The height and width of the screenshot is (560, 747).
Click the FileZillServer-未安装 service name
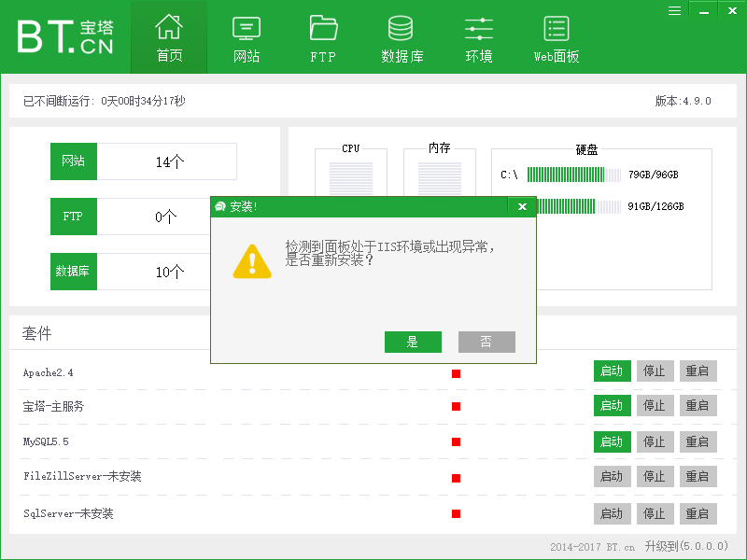(82, 476)
